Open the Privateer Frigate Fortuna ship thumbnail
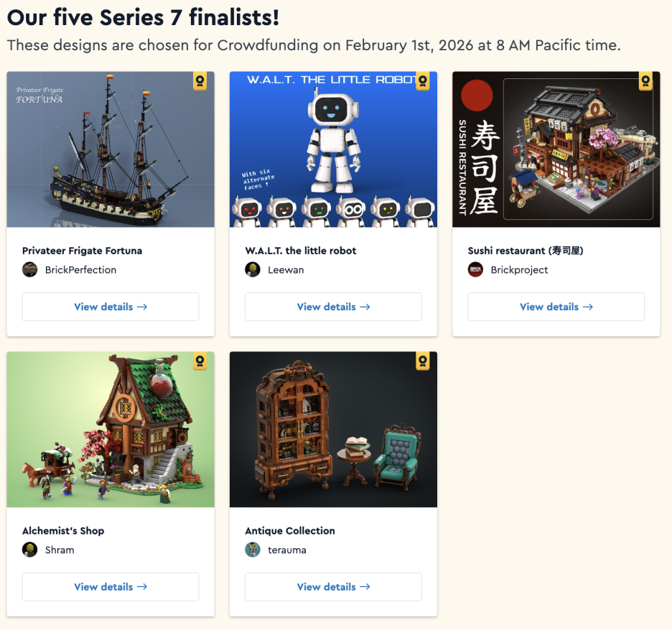The image size is (672, 630). [111, 149]
